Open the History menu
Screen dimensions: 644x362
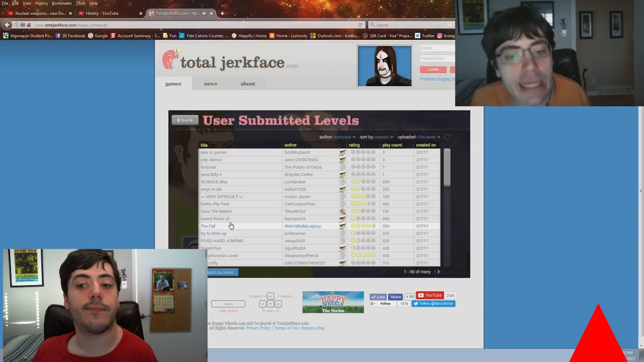coord(41,4)
